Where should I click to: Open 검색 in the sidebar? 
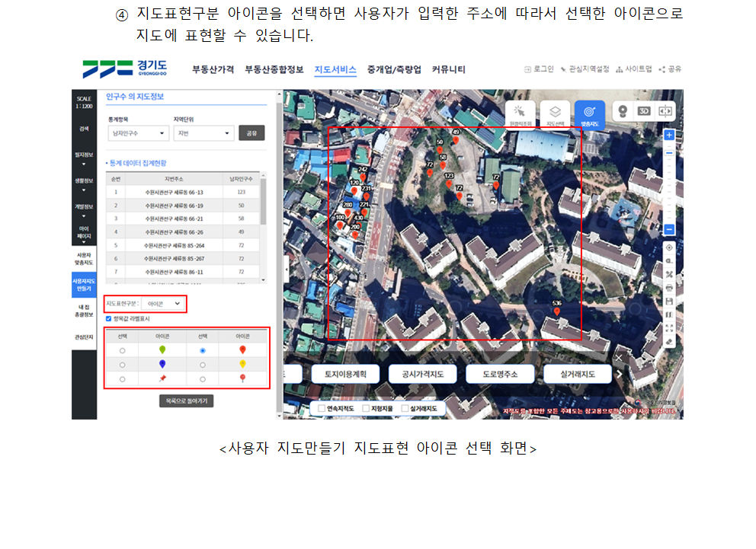84,129
